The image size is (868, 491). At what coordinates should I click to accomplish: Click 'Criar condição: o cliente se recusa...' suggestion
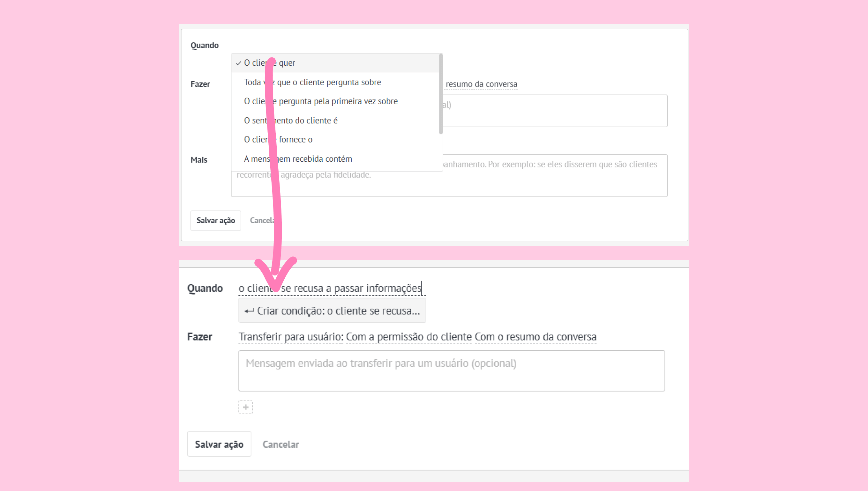[x=332, y=311]
